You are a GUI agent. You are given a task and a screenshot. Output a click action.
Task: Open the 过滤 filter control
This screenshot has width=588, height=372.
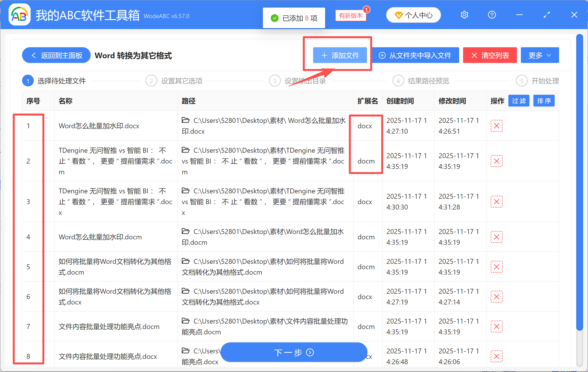tap(519, 101)
